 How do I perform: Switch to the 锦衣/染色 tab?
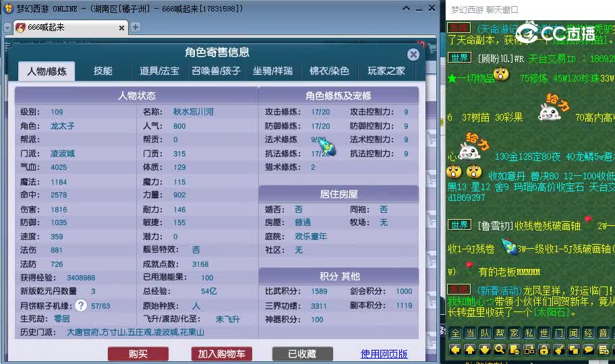click(329, 71)
